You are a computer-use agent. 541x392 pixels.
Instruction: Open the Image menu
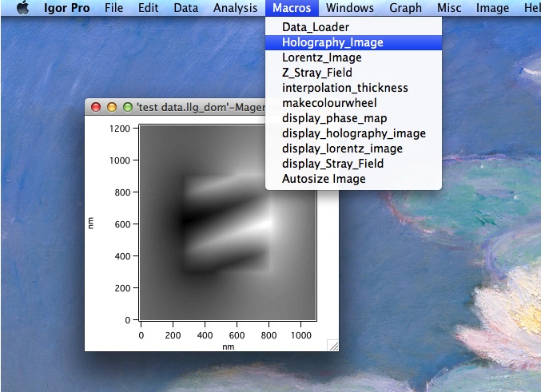pos(492,9)
